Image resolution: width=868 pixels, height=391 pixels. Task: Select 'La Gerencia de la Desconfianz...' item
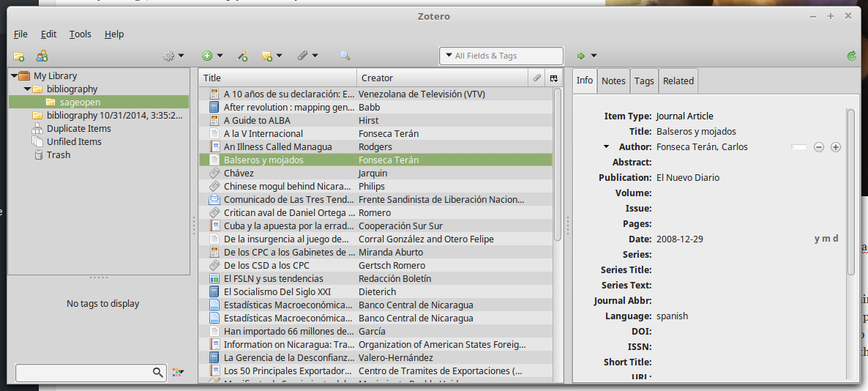point(376,358)
